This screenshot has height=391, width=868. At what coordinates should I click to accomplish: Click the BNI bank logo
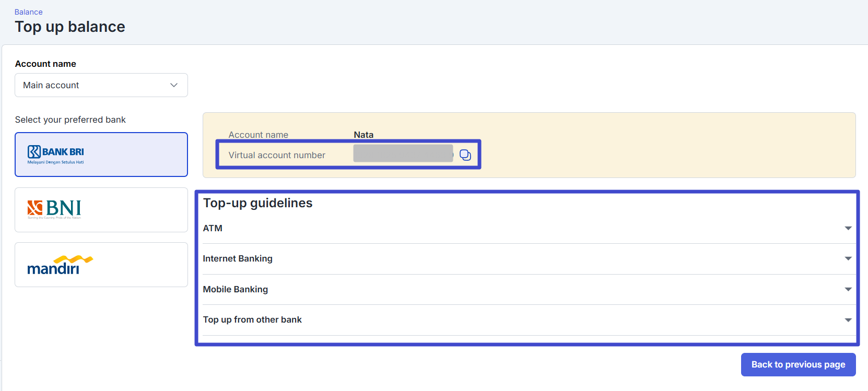point(54,209)
